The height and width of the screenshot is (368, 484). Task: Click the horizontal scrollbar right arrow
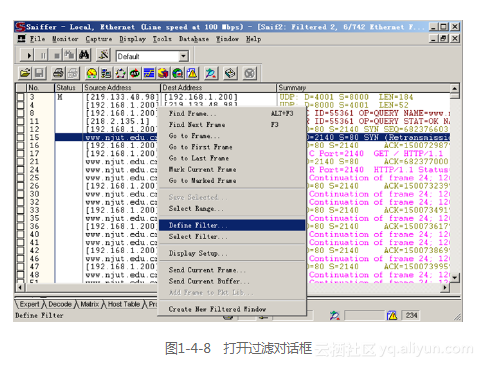[x=445, y=287]
